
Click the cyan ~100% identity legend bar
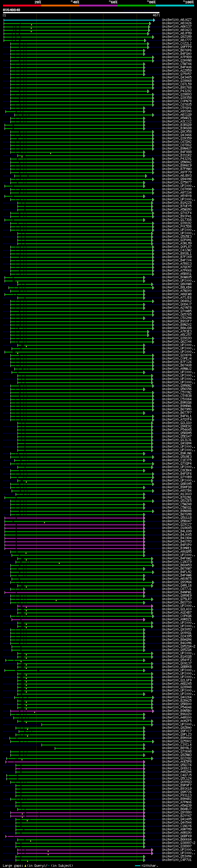[175, 6]
